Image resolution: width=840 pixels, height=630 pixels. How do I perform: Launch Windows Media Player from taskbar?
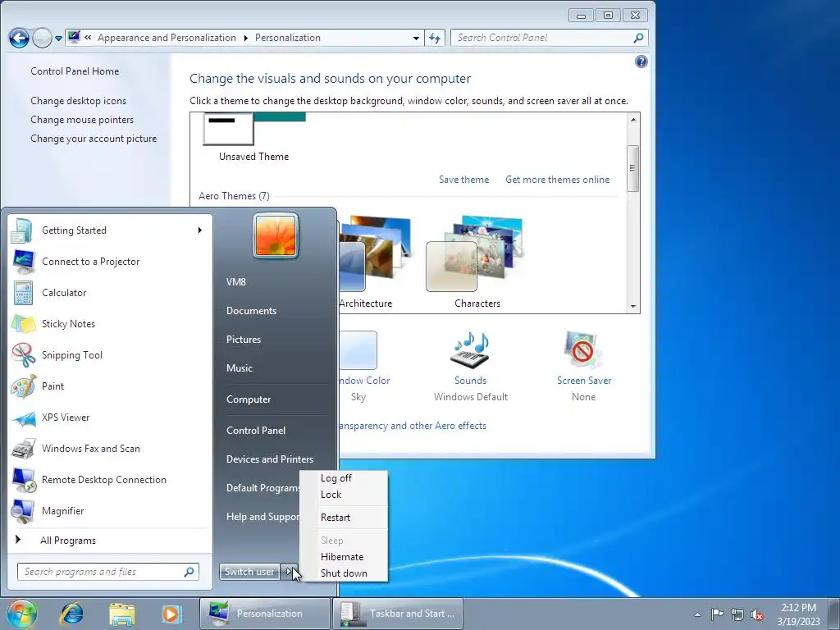click(171, 614)
